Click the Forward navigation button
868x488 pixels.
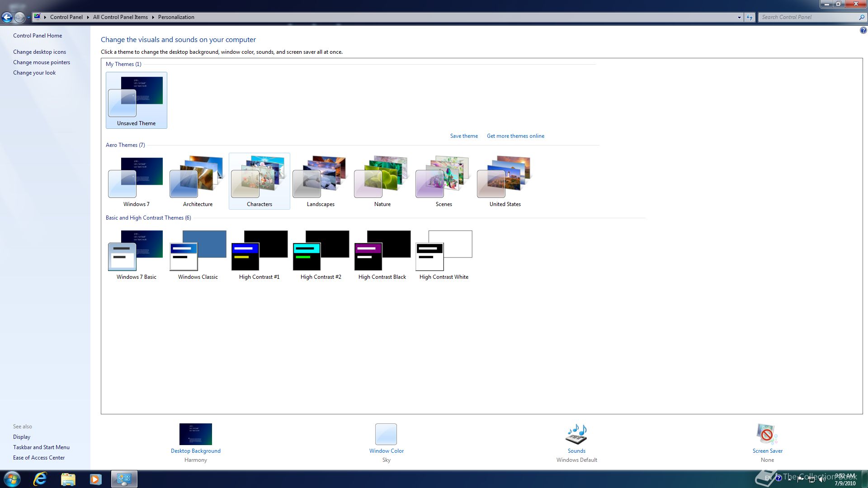pyautogui.click(x=19, y=17)
